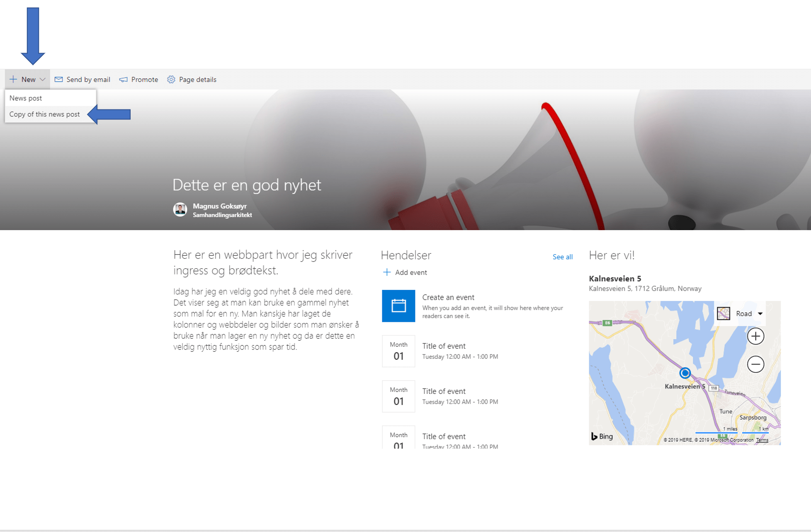The width and height of the screenshot is (811, 532).
Task: Select Copy of this news post
Action: (45, 114)
